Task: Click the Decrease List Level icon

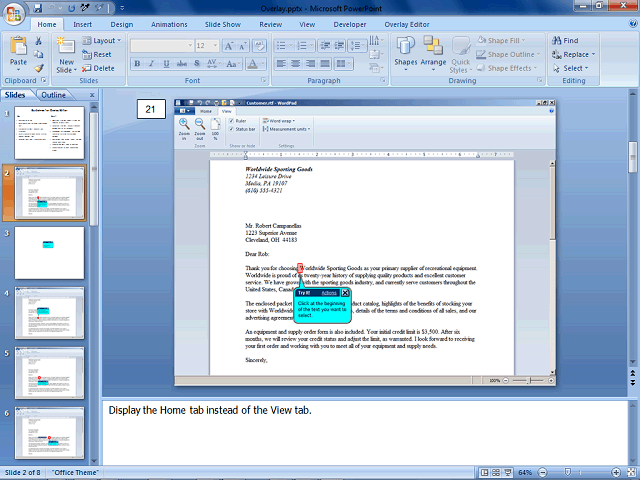Action: tap(325, 46)
